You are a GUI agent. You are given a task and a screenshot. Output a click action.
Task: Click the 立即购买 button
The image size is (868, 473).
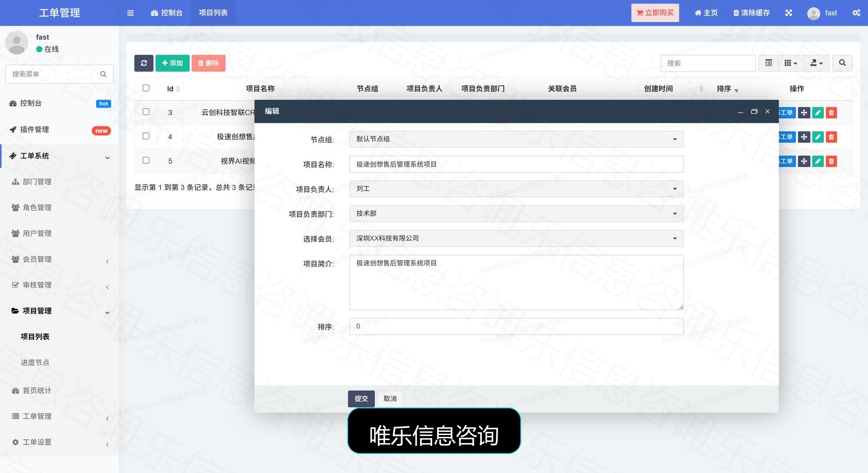pos(655,13)
